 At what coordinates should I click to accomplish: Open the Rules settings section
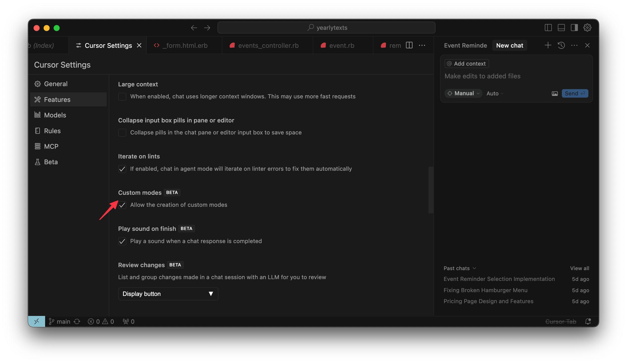pos(68,131)
